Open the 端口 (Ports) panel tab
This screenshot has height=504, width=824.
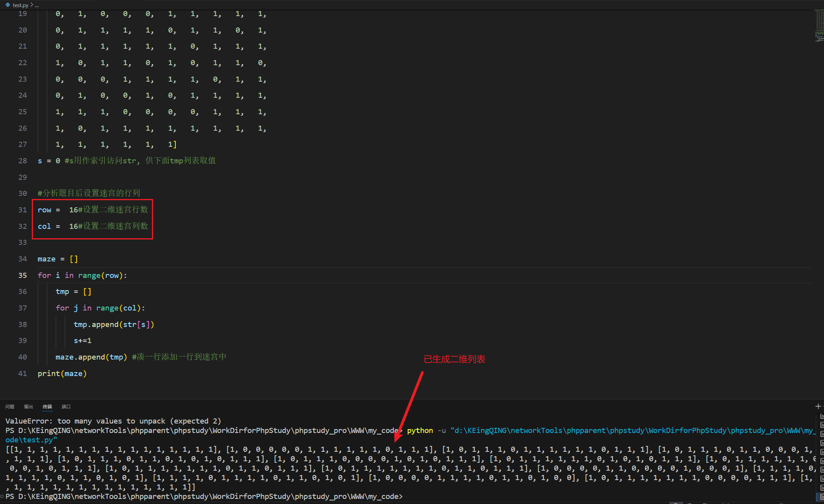click(66, 407)
